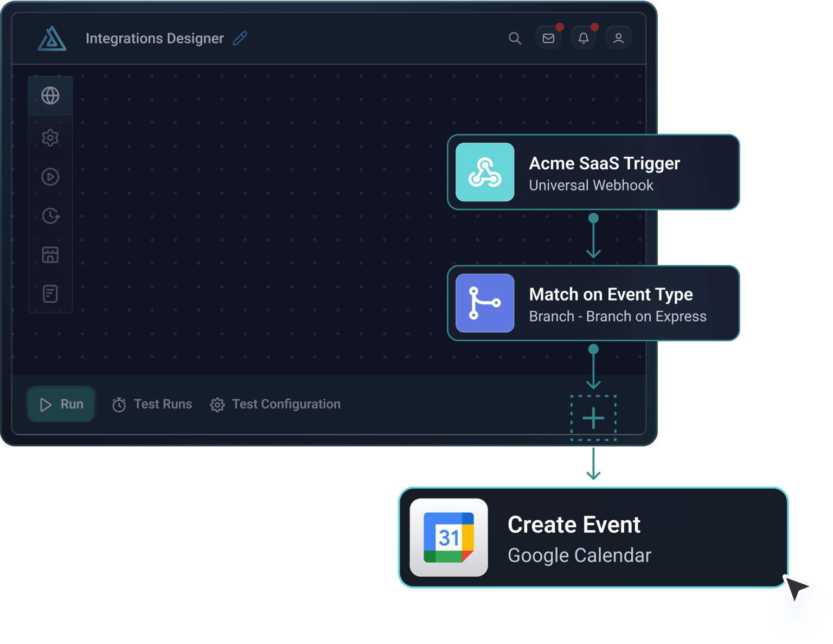833x644 pixels.
Task: Open the document notes icon in the sidebar
Action: click(x=50, y=294)
